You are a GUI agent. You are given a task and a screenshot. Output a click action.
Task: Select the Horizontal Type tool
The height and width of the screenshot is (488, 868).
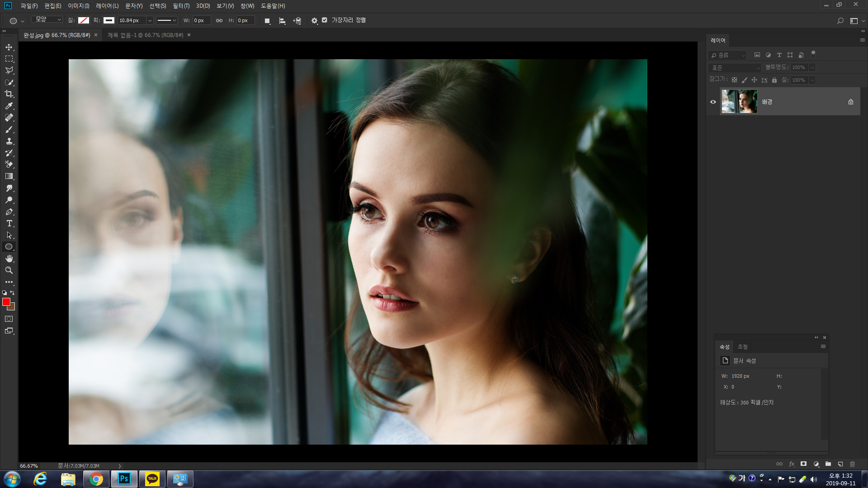[9, 224]
